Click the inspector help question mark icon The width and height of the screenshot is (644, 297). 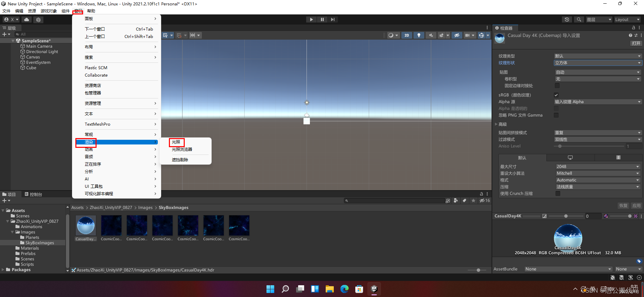630,35
